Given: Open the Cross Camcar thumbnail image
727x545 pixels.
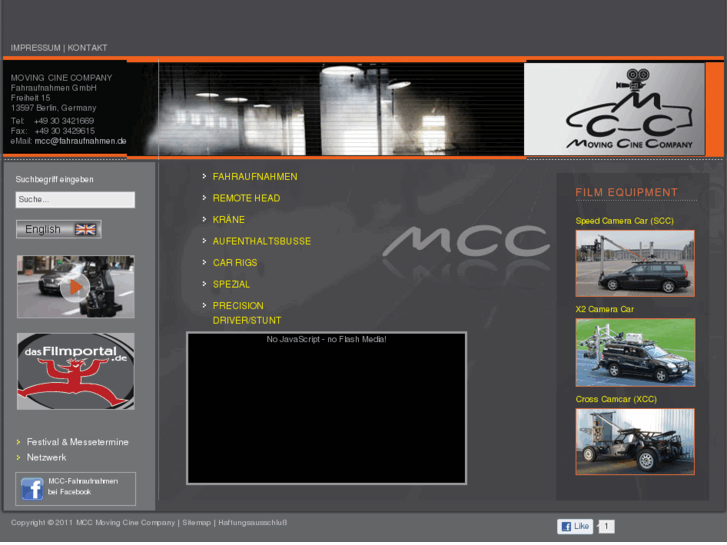Looking at the screenshot, I should 635,442.
